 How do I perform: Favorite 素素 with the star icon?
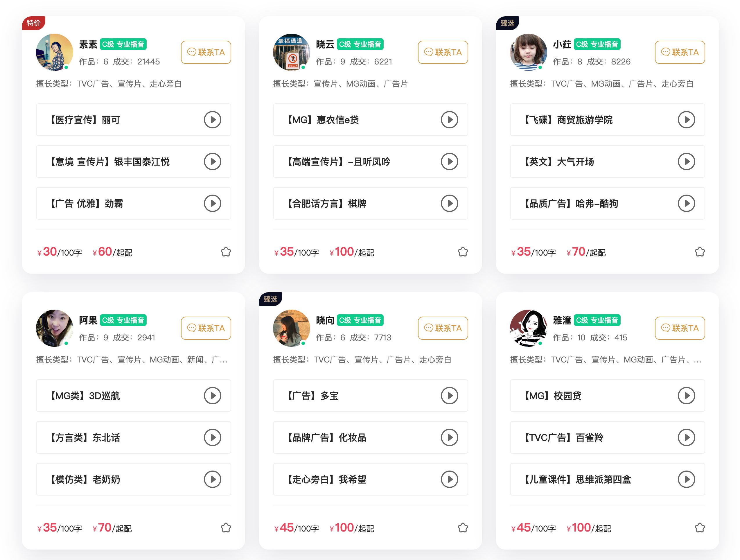(226, 252)
